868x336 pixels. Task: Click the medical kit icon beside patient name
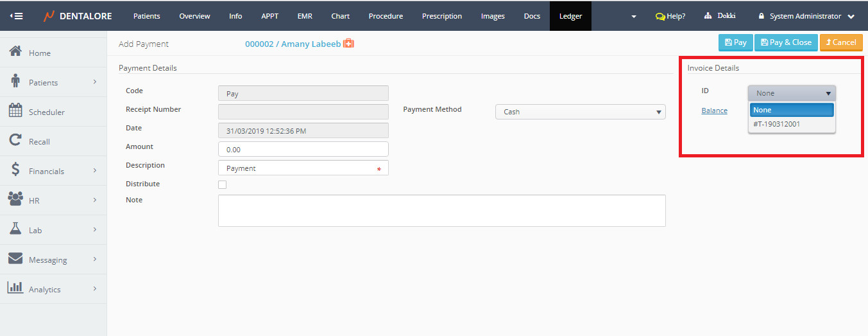point(349,44)
